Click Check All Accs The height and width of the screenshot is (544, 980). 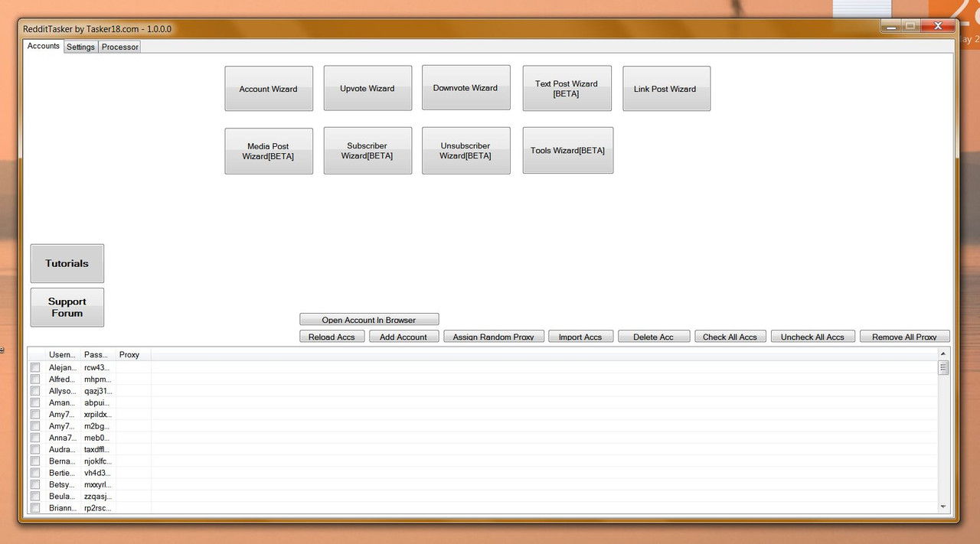pyautogui.click(x=730, y=337)
